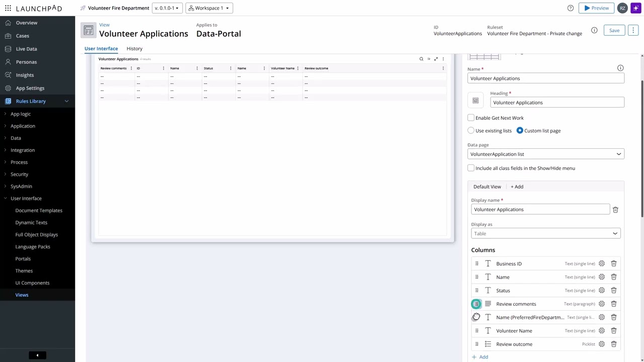
Task: Open the header three-dot actions menu
Action: (x=633, y=30)
